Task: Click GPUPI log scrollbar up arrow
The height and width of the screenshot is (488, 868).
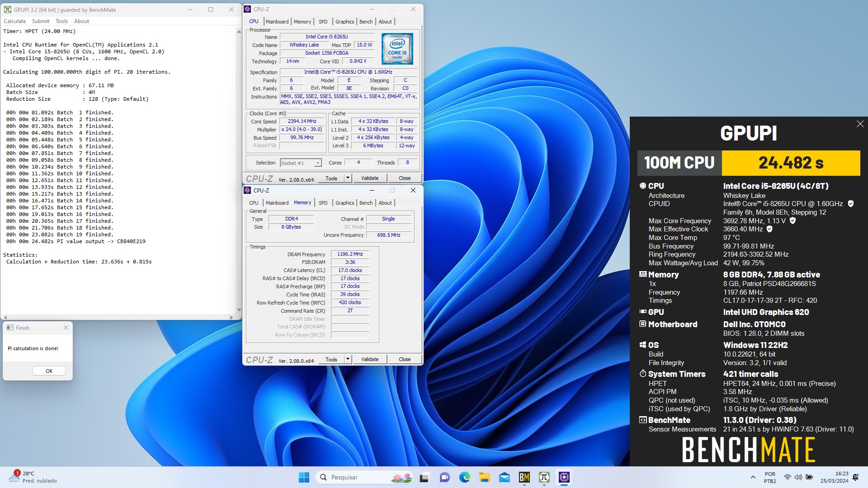Action: pos(239,31)
